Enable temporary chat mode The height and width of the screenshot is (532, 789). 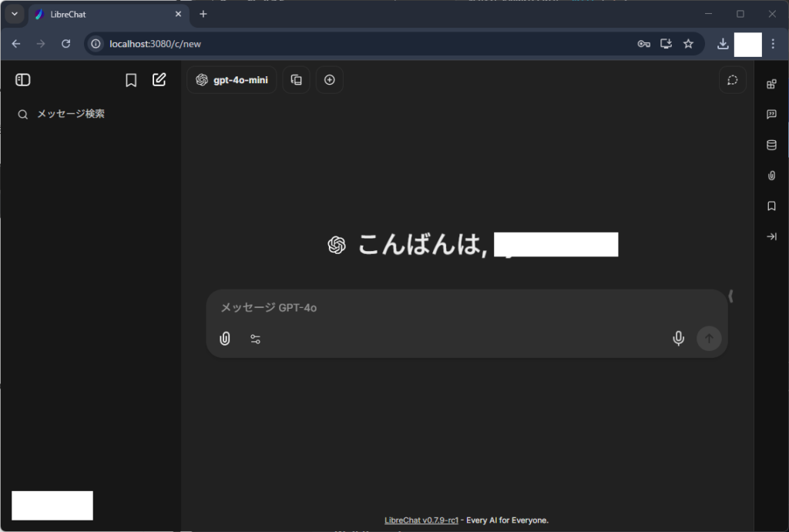732,79
